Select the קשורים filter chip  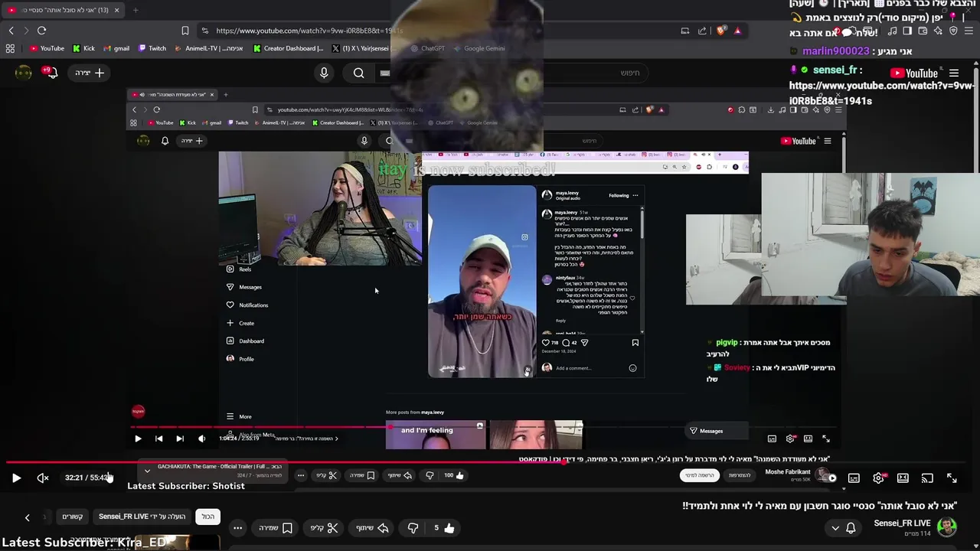point(73,517)
